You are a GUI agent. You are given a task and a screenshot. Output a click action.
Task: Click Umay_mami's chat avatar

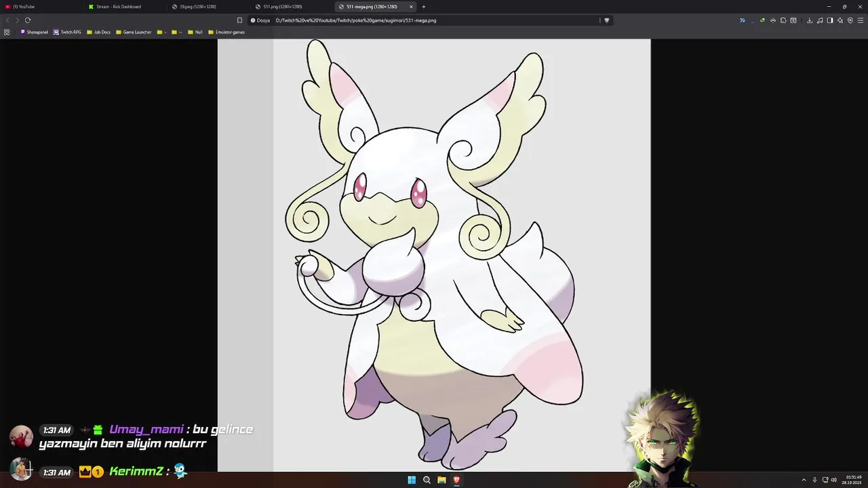21,436
